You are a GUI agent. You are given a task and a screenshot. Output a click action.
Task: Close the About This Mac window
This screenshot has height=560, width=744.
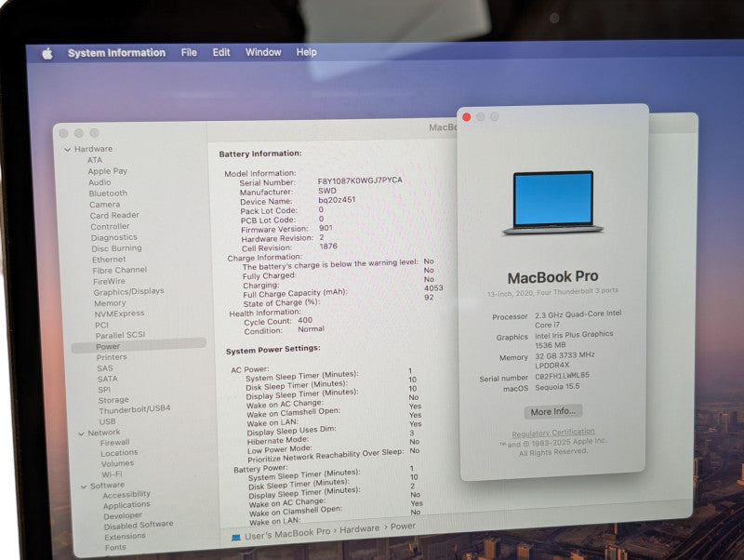coord(467,117)
